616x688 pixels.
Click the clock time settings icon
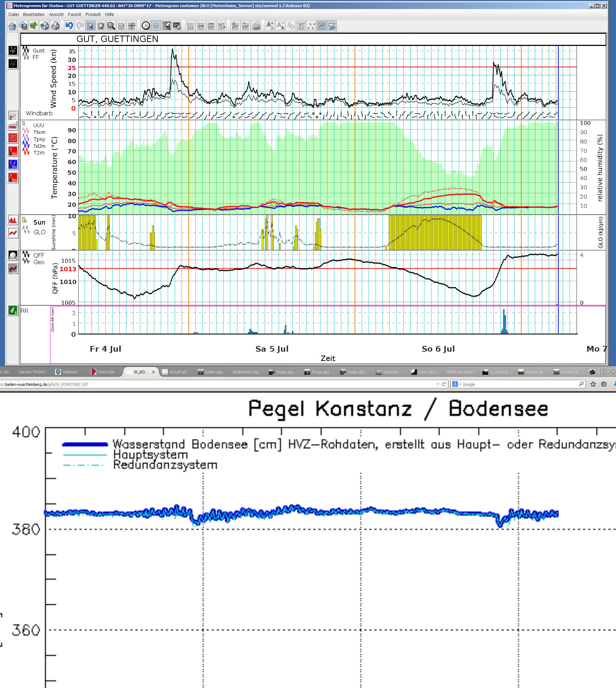click(146, 26)
